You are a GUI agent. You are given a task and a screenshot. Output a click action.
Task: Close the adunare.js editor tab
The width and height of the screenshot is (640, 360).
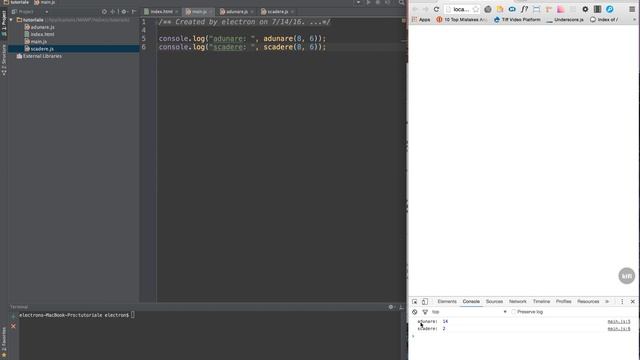point(252,12)
